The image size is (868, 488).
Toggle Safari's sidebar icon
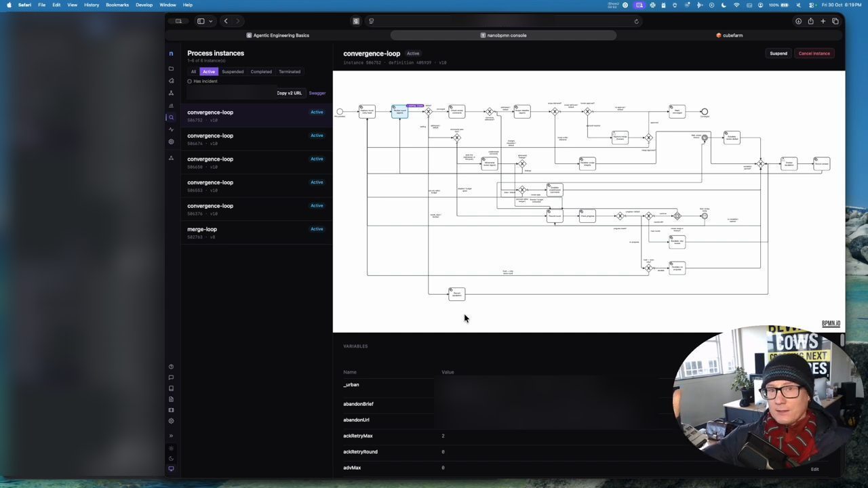pyautogui.click(x=201, y=21)
